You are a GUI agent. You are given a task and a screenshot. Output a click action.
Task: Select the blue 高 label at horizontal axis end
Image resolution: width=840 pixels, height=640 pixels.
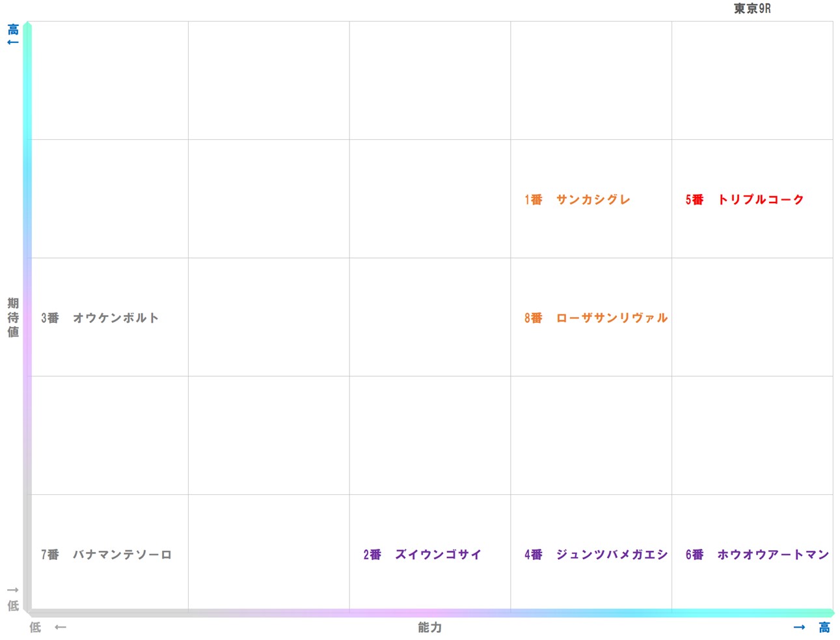click(824, 627)
